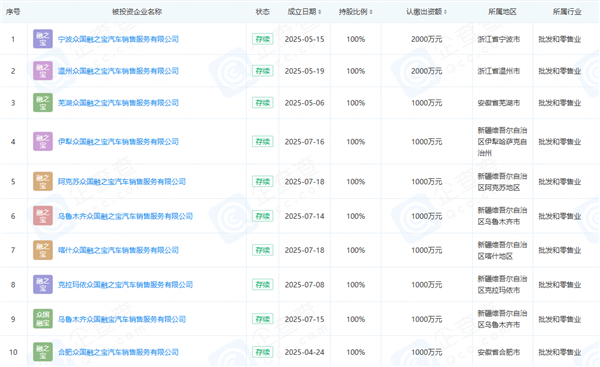Click the logo icon of 克拉玛依众国融之宝 company
The width and height of the screenshot is (600, 367).
click(x=43, y=285)
